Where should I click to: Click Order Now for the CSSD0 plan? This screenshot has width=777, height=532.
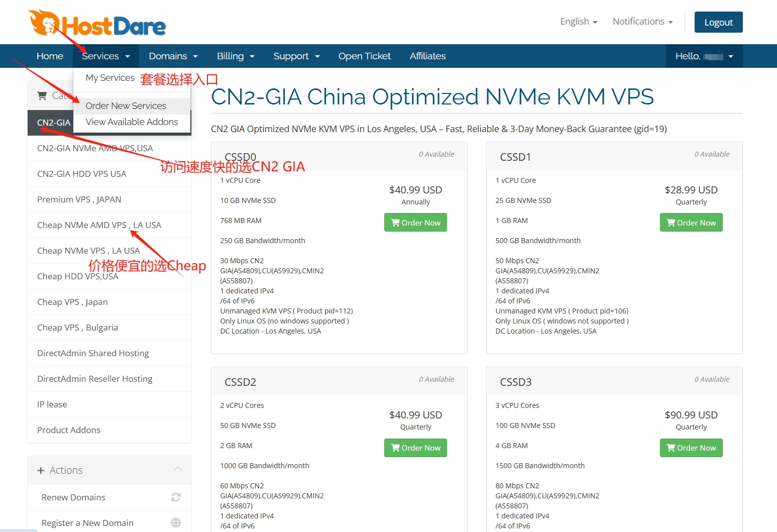(415, 223)
